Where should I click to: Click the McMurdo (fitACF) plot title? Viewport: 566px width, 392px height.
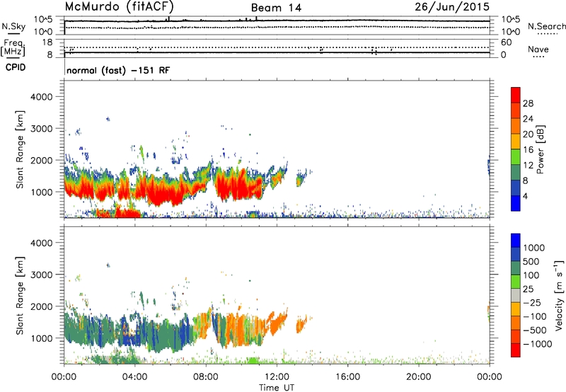(119, 6)
